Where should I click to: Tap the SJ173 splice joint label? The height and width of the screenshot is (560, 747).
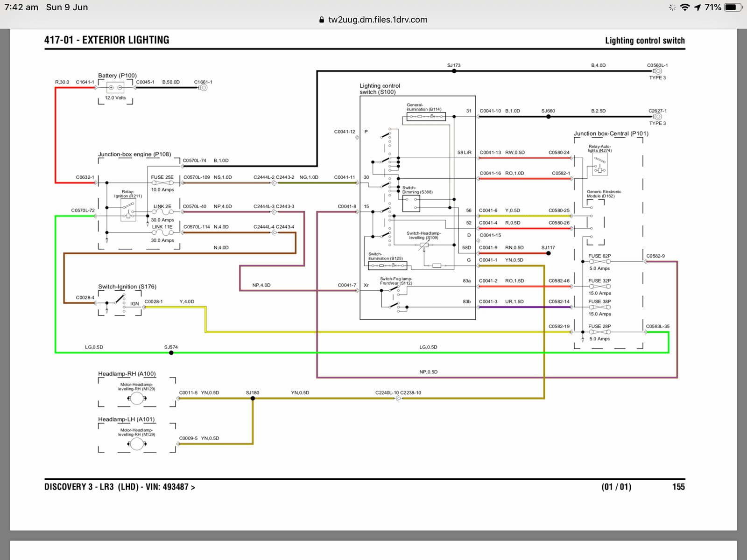(x=454, y=65)
